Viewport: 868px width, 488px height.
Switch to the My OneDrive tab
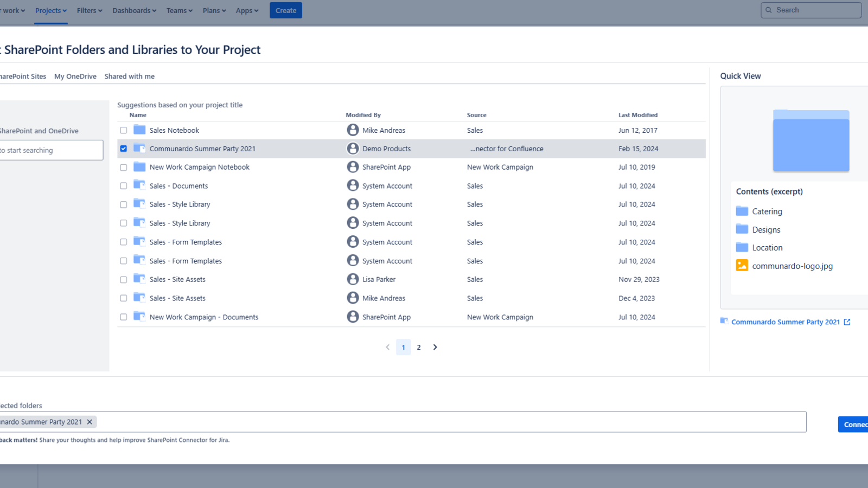(75, 76)
